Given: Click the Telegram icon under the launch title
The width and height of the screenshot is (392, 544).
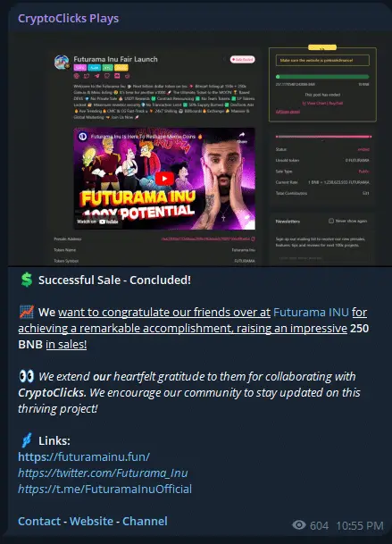Looking at the screenshot, I should tap(96, 76).
